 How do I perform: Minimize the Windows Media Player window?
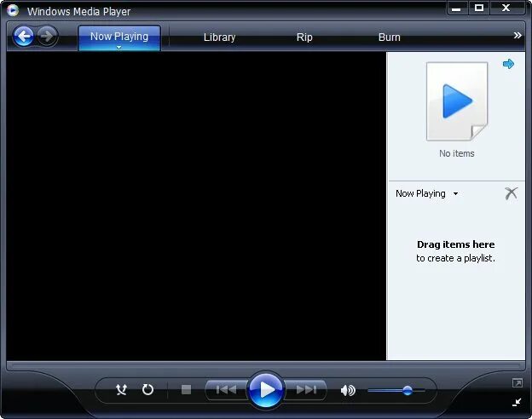click(x=457, y=9)
